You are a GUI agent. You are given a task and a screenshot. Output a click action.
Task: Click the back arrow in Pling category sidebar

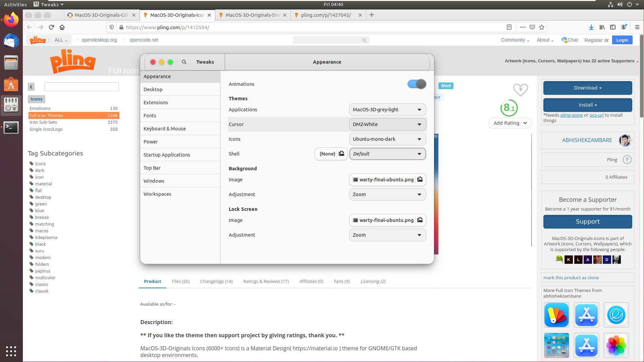coord(31,87)
